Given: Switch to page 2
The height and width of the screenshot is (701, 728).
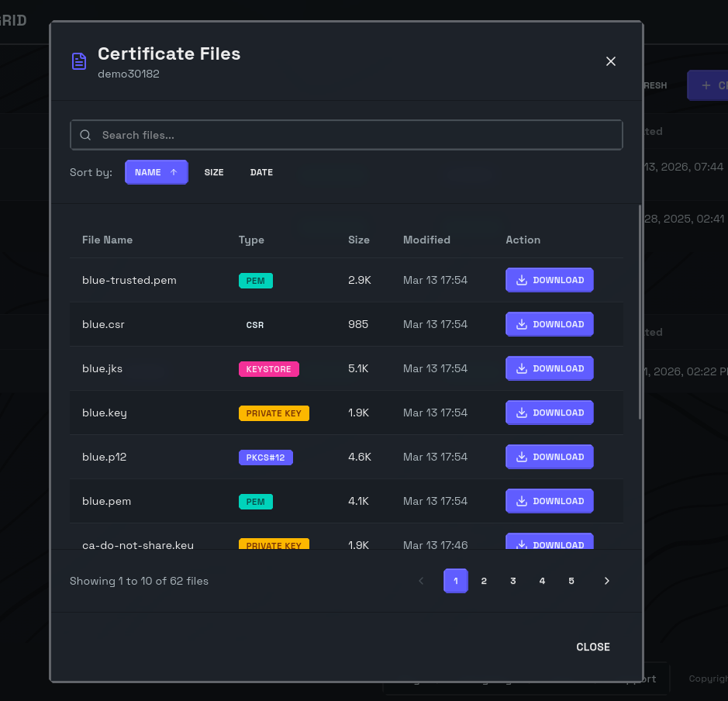Looking at the screenshot, I should [484, 581].
